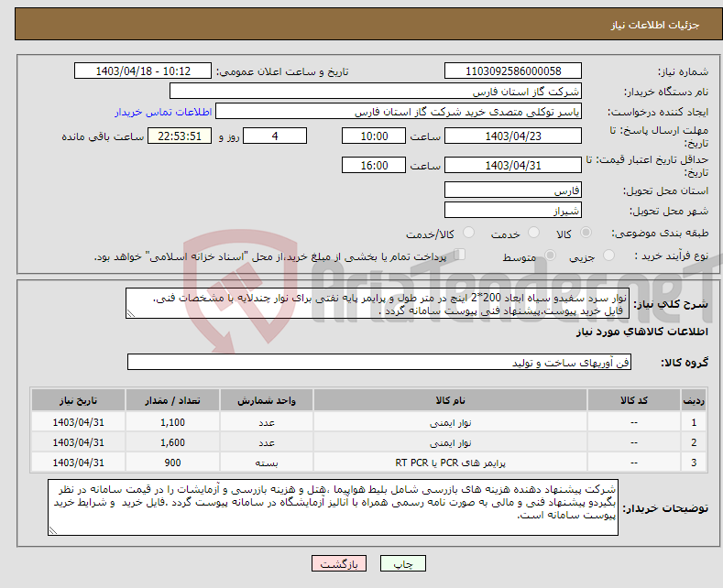Click the general description text area
This screenshot has height=588, width=723.
click(378, 303)
